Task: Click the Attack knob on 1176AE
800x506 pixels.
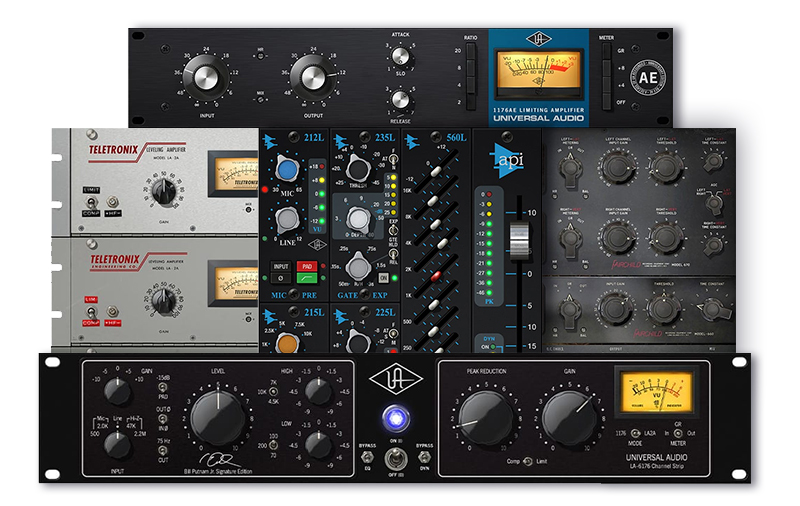Action: [401, 55]
